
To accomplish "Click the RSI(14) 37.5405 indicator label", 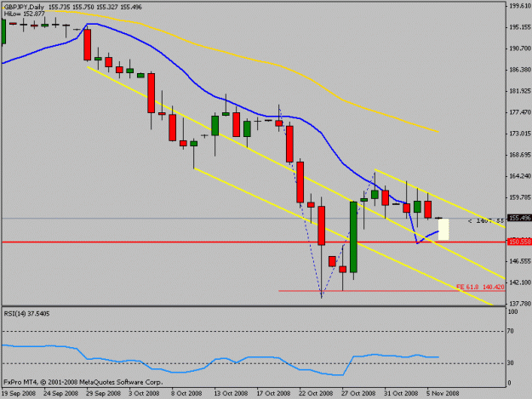I will 26,314.
